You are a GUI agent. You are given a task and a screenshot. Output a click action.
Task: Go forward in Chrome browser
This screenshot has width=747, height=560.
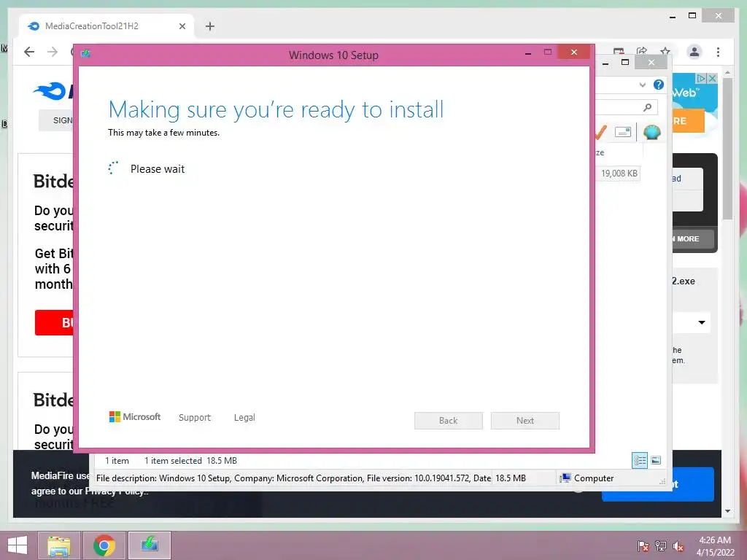pyautogui.click(x=53, y=52)
